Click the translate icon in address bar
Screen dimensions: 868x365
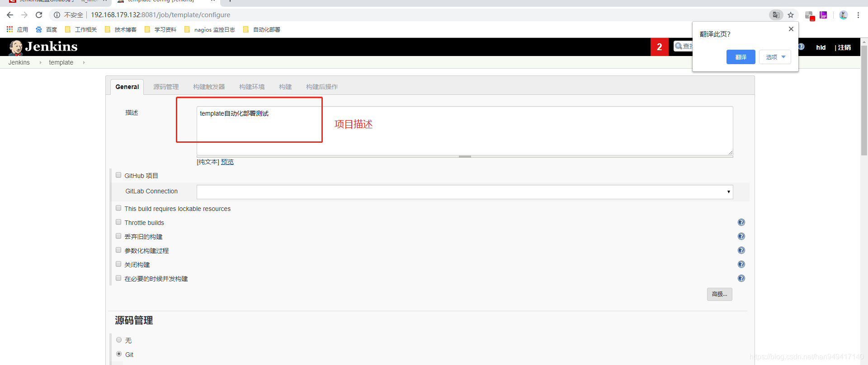pos(776,15)
